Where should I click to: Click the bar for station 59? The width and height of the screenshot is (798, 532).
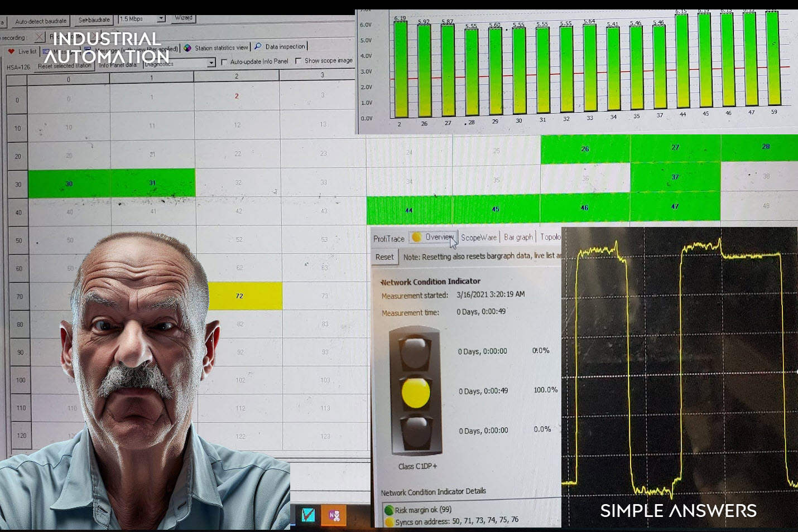(x=773, y=58)
